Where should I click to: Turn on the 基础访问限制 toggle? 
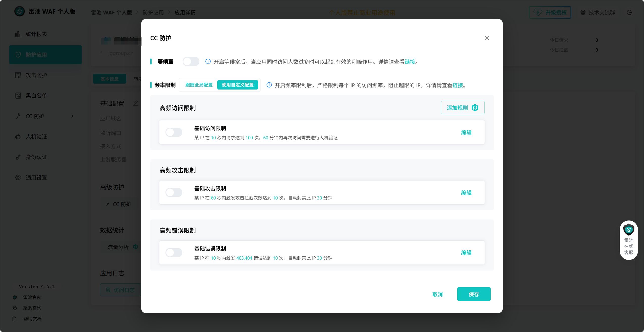[174, 132]
